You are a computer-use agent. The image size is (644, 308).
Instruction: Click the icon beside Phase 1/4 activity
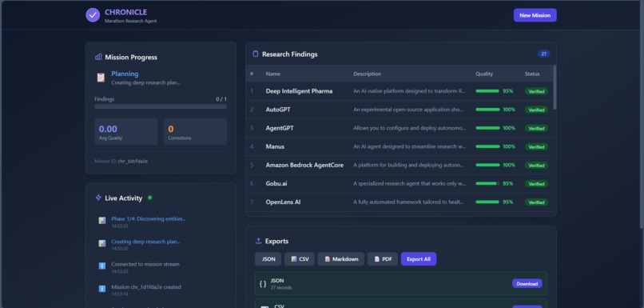[101, 221]
